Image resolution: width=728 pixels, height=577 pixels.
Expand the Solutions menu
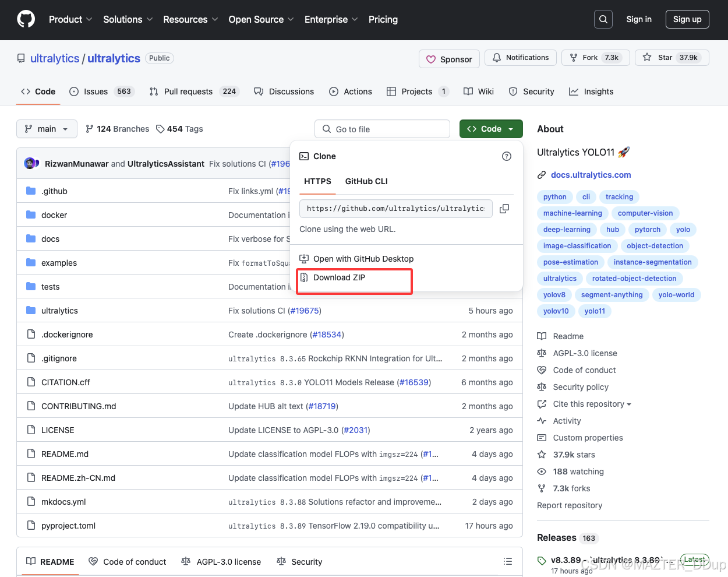coord(128,19)
